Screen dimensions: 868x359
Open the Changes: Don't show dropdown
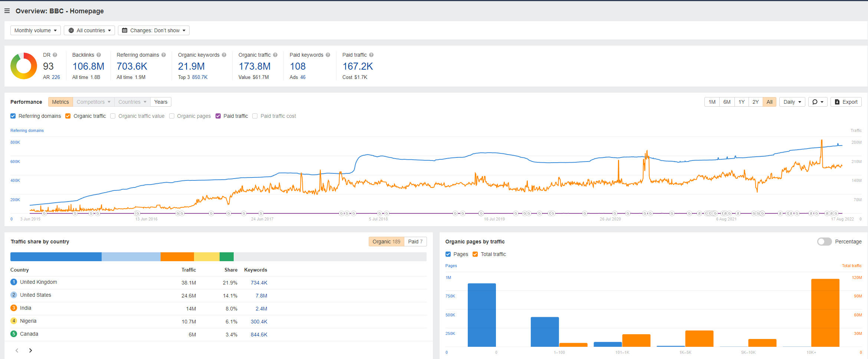[154, 30]
